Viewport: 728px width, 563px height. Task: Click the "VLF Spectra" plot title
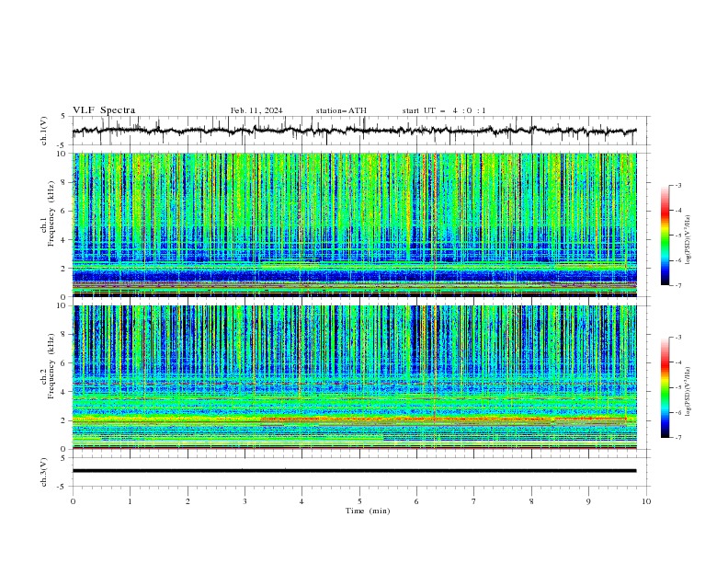[x=104, y=110]
